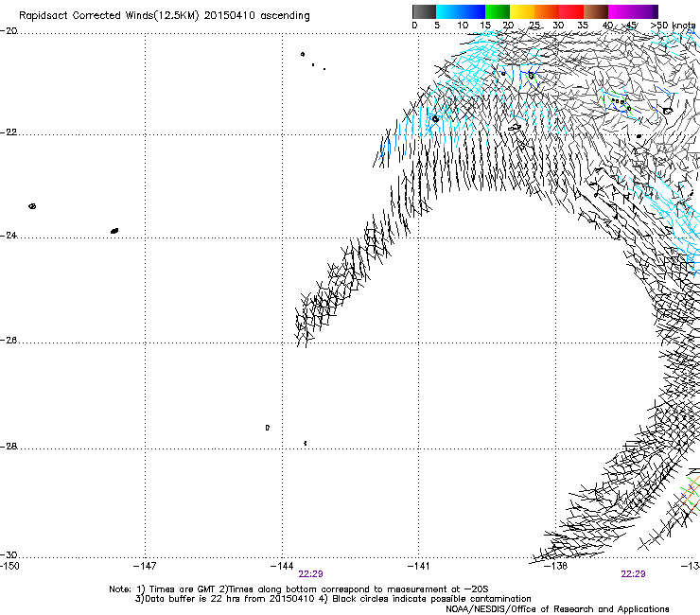700x615 pixels.
Task: Click the '-147' longitude axis label
Action: click(x=145, y=567)
